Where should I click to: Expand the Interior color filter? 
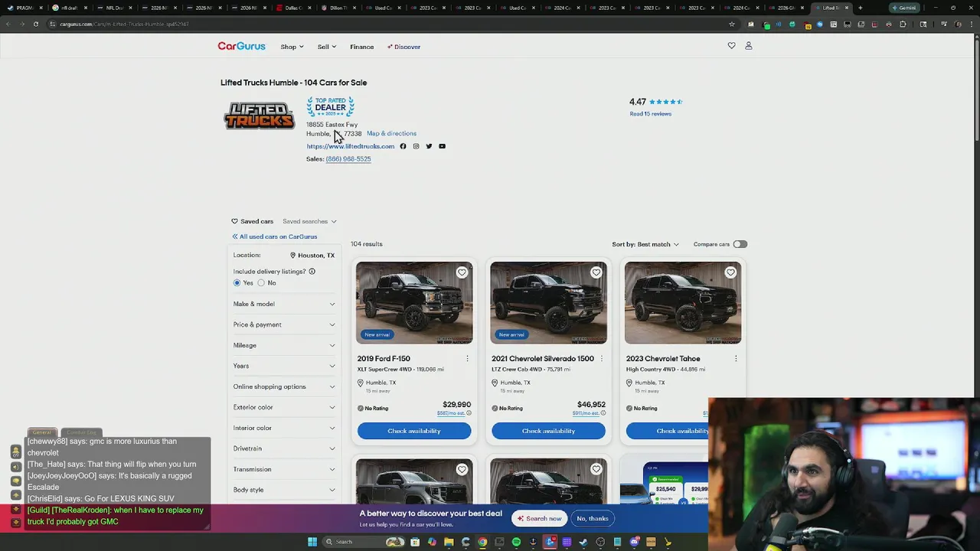(284, 428)
